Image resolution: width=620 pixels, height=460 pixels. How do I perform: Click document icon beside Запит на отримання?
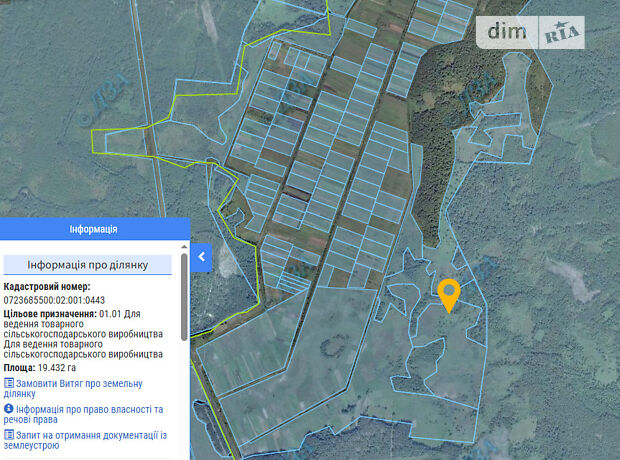pos(9,435)
